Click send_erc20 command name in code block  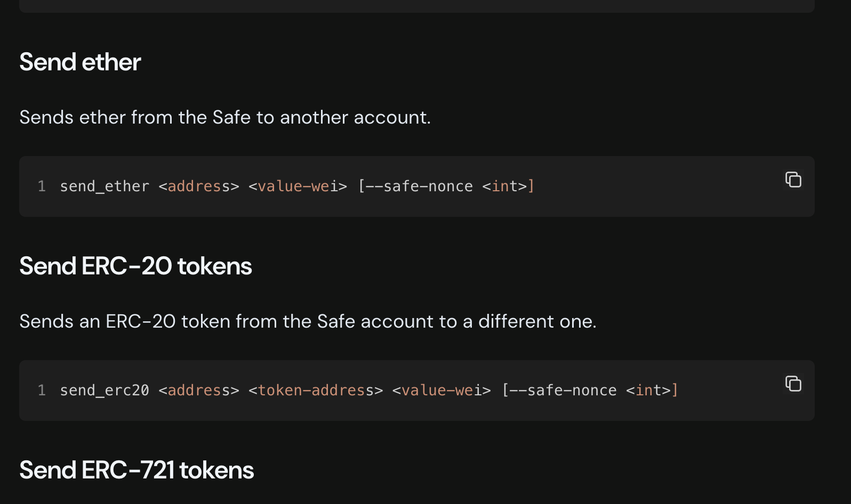105,391
